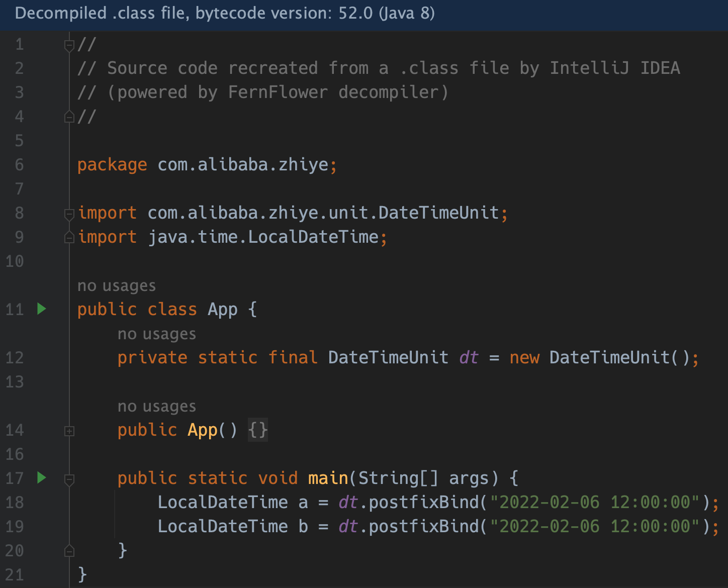The width and height of the screenshot is (728, 588).
Task: Click line number 6 in gutter
Action: point(20,165)
